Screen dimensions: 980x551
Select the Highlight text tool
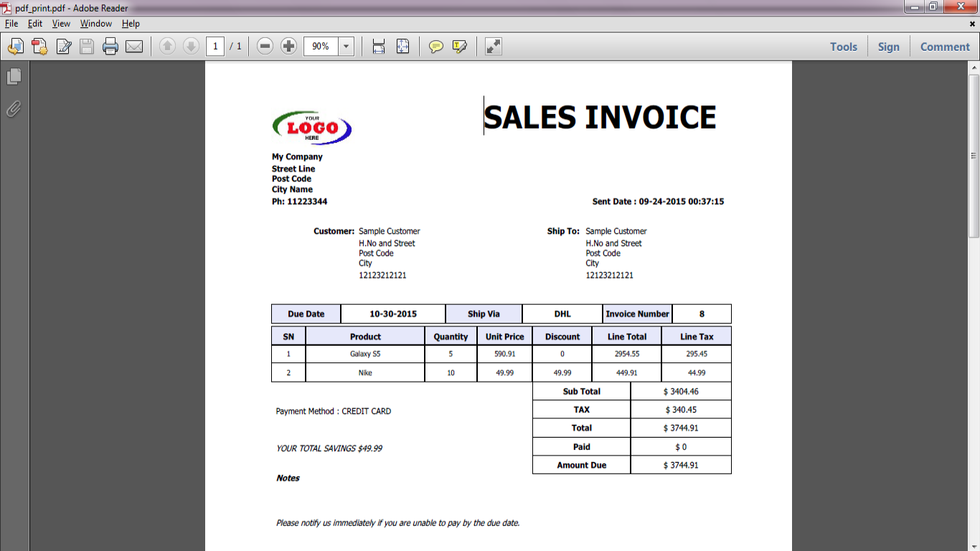(459, 47)
